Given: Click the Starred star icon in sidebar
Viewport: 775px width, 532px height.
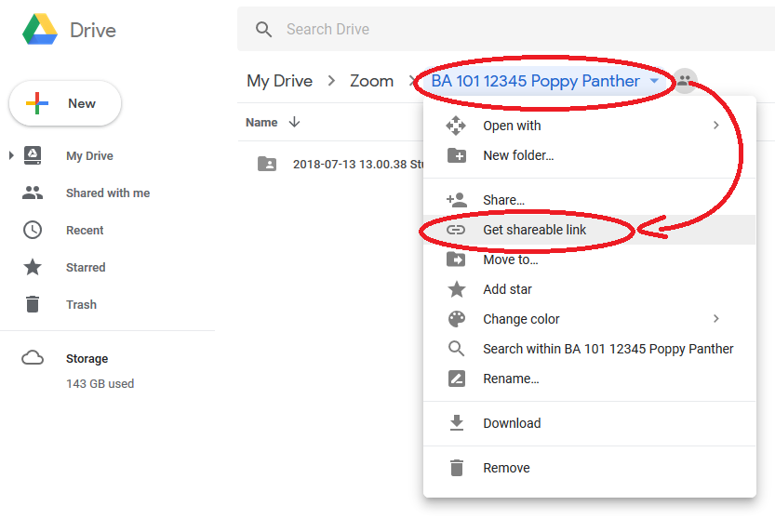Looking at the screenshot, I should click(33, 267).
